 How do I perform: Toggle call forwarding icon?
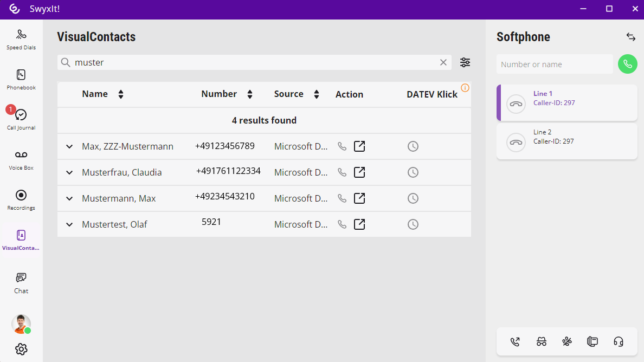515,341
